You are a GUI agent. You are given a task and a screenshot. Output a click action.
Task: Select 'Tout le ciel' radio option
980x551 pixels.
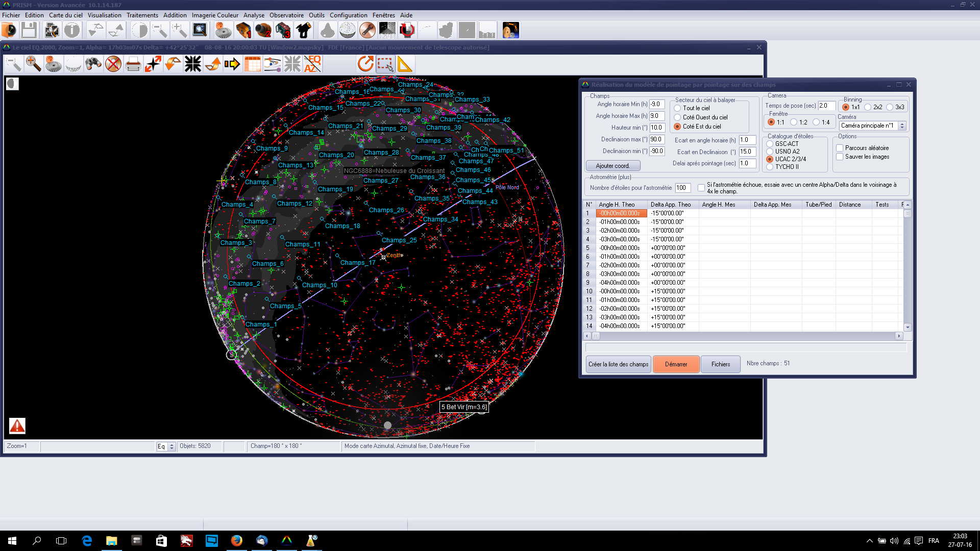pos(677,108)
